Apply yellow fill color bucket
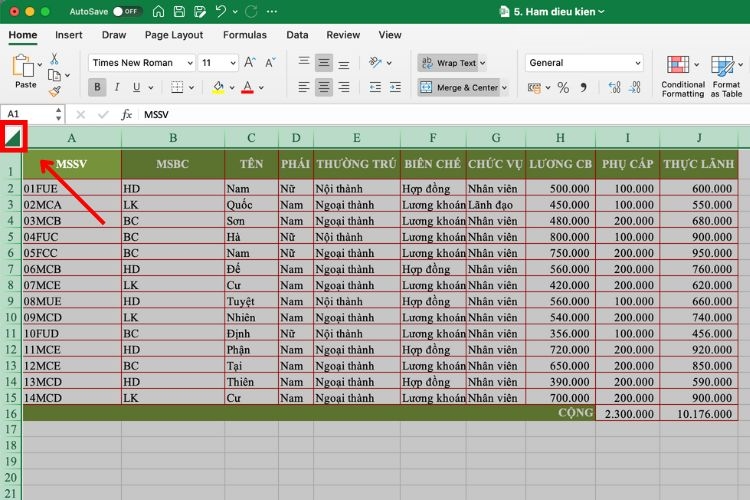750x500 pixels. (219, 87)
